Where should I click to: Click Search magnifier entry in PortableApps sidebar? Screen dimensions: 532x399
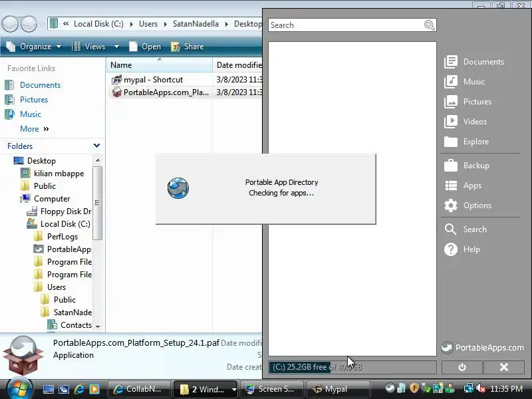465,229
